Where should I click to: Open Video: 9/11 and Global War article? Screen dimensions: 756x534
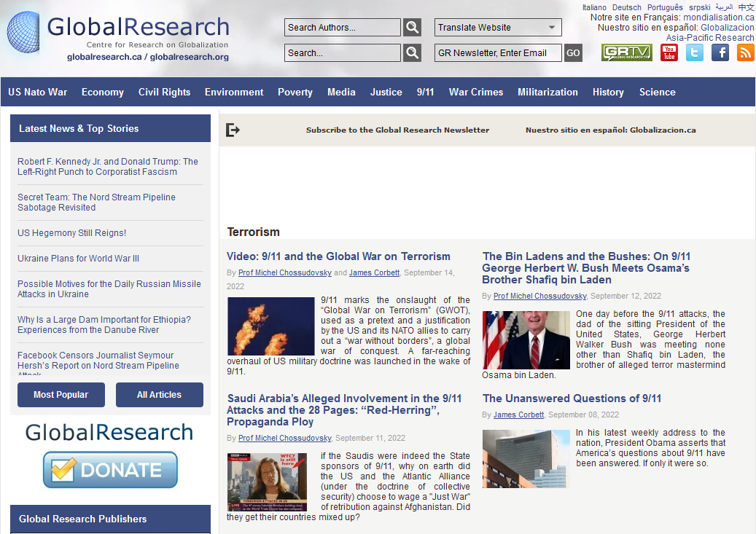(x=338, y=256)
